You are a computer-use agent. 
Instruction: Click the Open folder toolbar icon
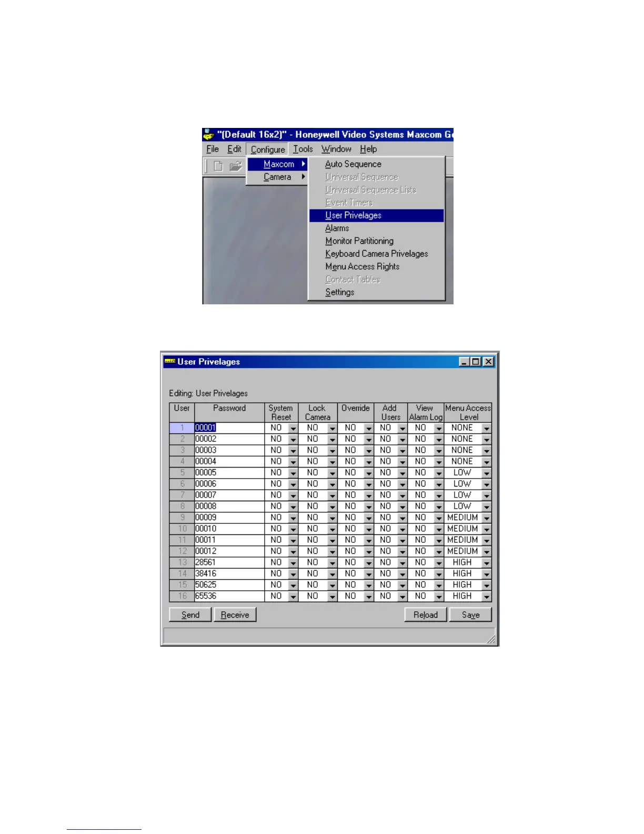coord(235,166)
